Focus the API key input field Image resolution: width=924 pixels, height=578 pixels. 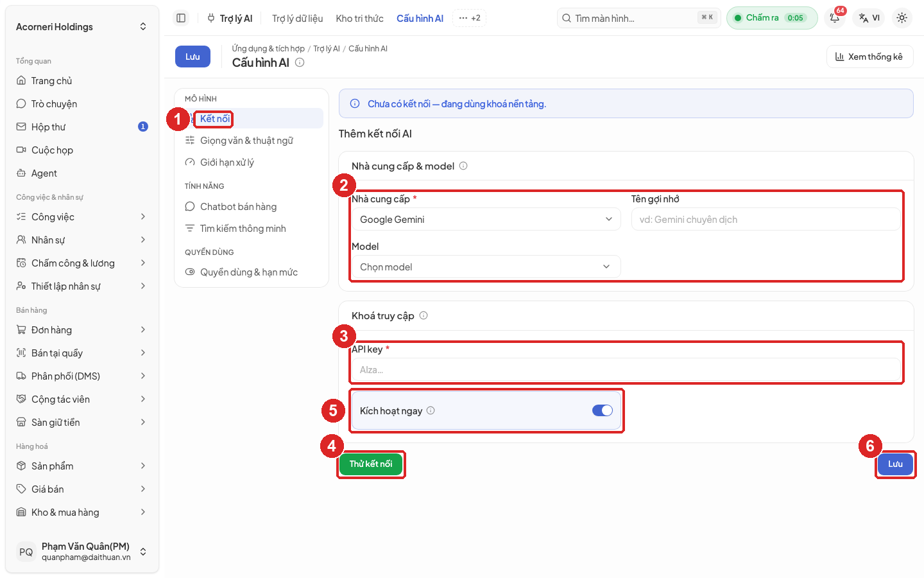click(x=626, y=370)
